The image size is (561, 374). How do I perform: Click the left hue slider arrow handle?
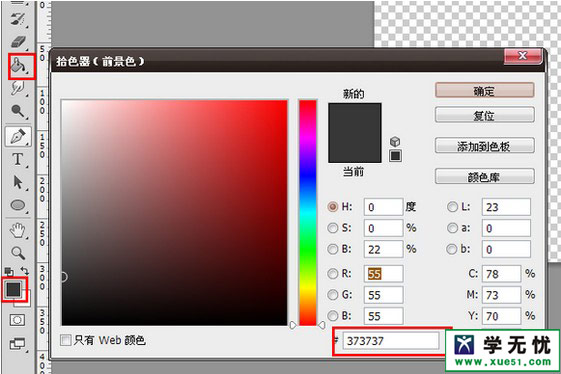(x=293, y=325)
